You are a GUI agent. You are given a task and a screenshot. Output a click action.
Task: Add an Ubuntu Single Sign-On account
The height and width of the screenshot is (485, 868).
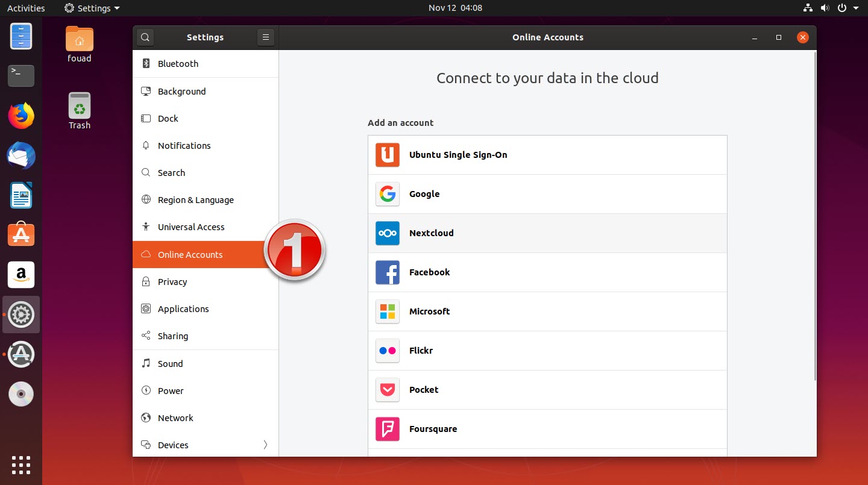coord(547,155)
